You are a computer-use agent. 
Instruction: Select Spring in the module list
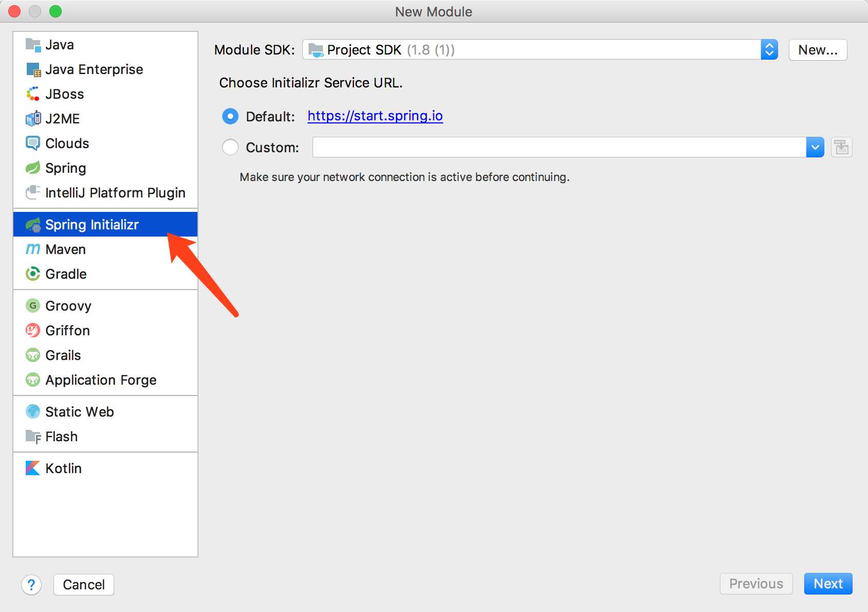[x=105, y=168]
